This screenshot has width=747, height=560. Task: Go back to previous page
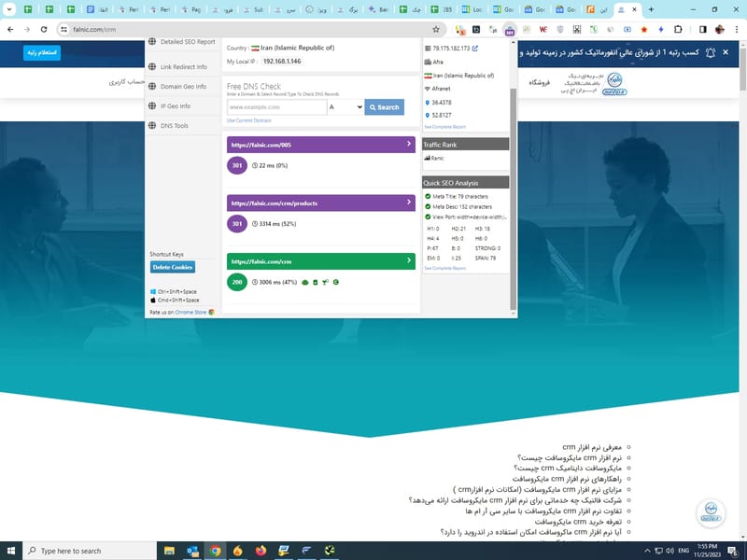10,30
